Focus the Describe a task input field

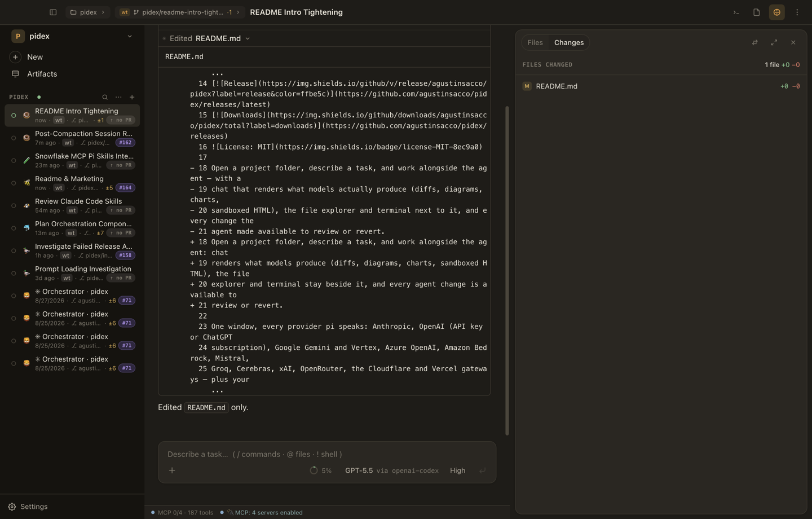(x=327, y=454)
